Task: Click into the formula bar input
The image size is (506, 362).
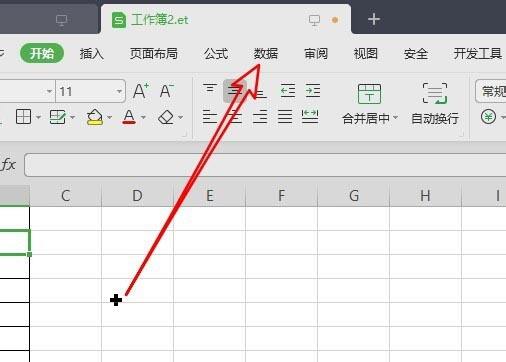Action: (265, 165)
